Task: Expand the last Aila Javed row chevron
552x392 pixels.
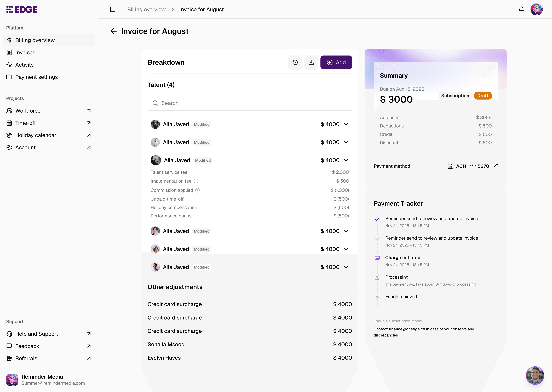Action: 346,267
